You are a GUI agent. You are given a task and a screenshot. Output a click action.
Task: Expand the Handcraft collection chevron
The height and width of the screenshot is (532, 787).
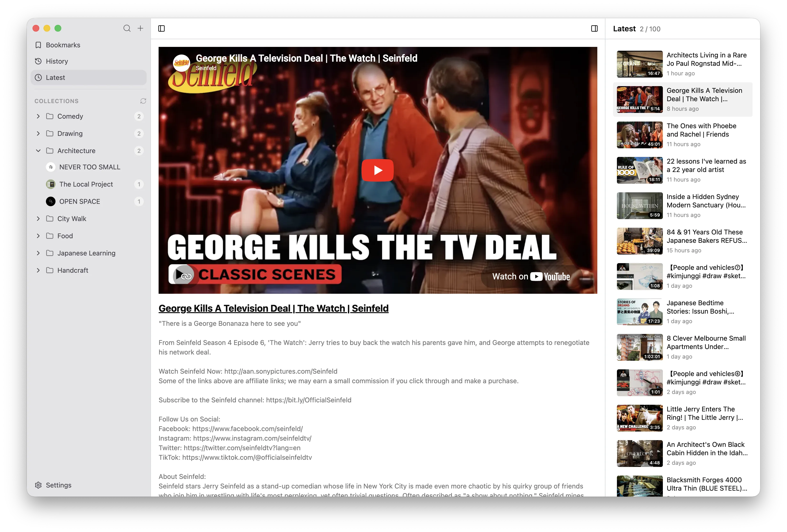tap(38, 270)
